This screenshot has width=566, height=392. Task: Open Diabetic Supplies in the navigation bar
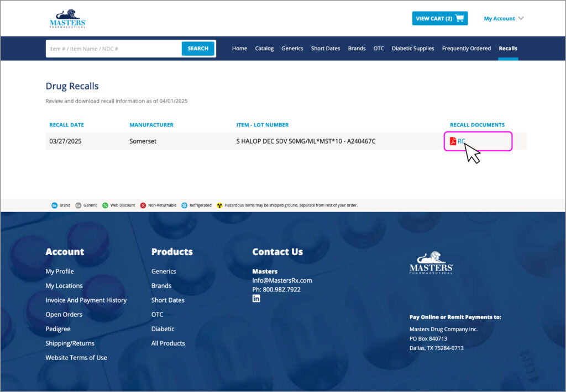(413, 49)
